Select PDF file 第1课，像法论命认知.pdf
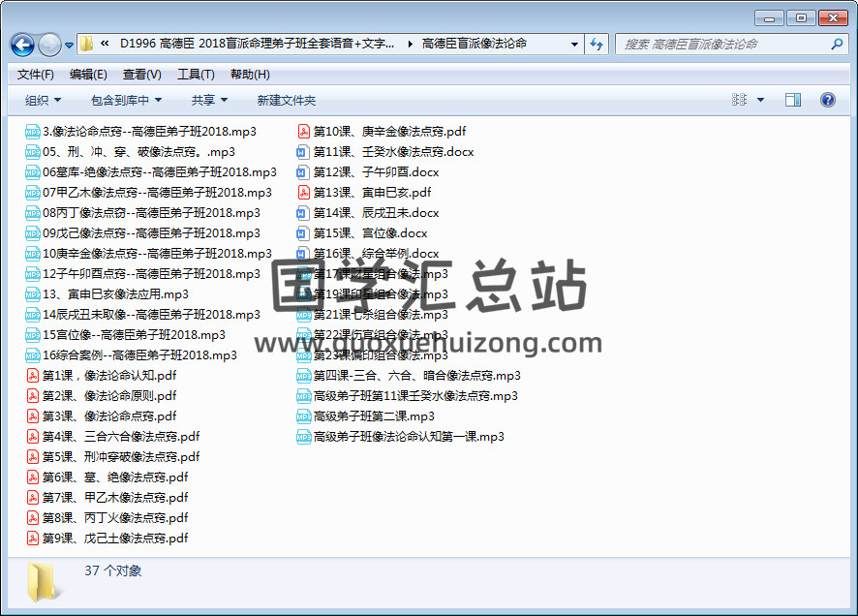 click(108, 376)
